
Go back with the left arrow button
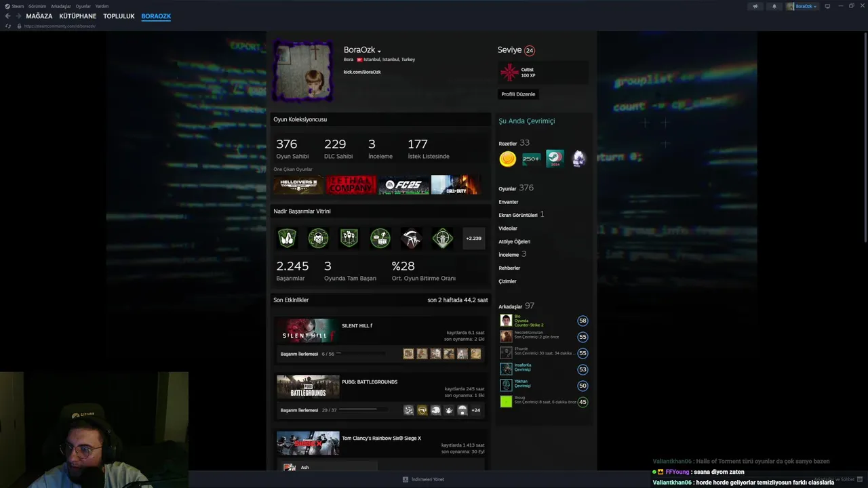click(x=8, y=16)
